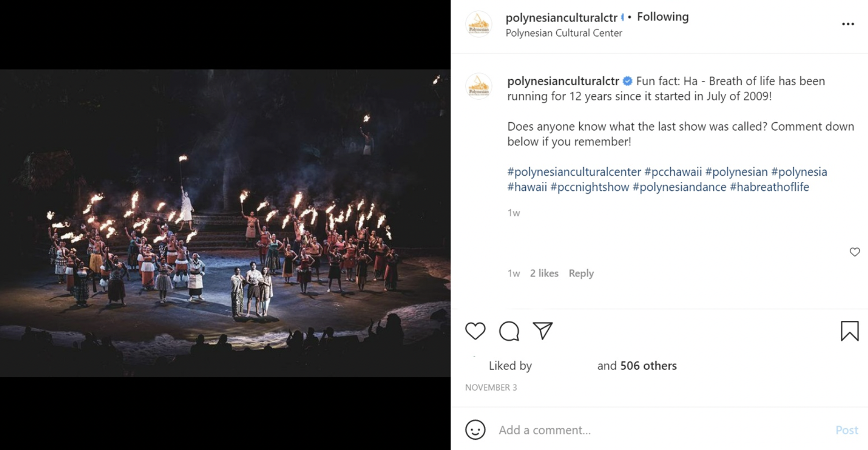Reply to the pinned comment

click(x=581, y=273)
